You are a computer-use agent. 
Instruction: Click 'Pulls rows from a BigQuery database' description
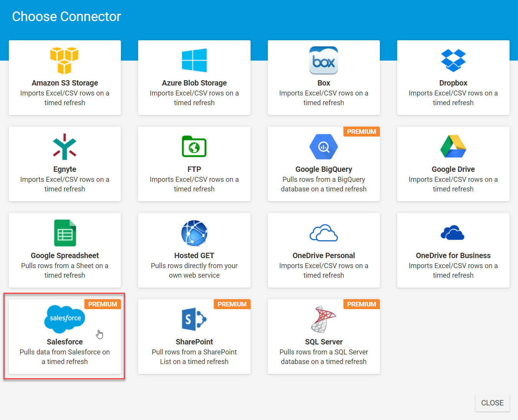point(324,184)
